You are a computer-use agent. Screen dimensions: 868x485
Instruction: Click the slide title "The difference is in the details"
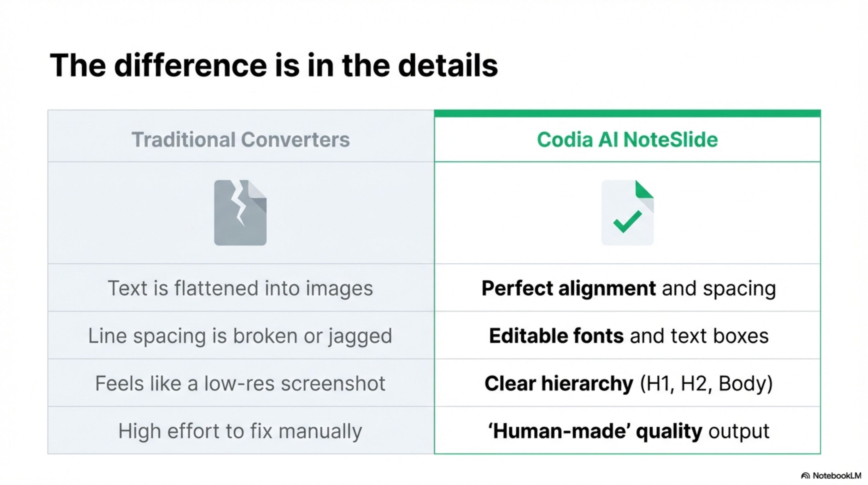pos(273,65)
